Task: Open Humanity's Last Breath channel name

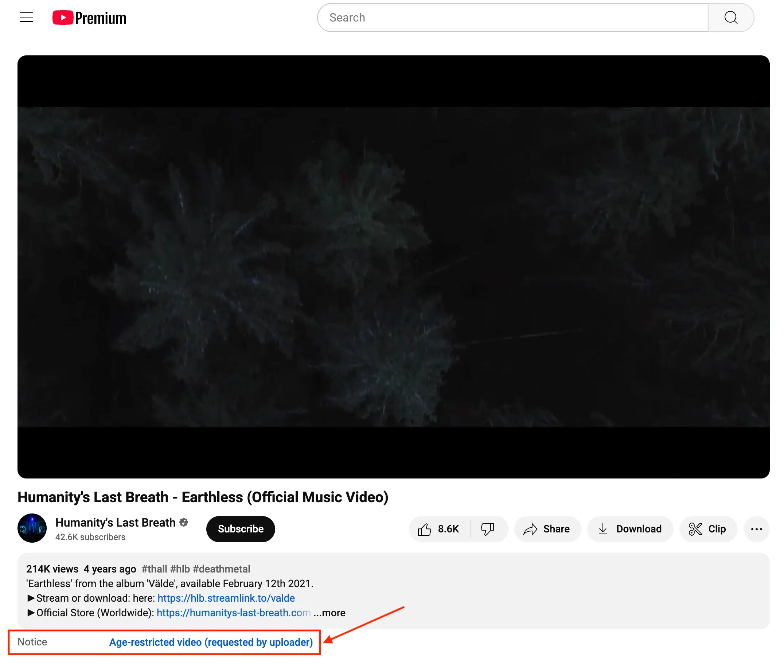Action: point(116,522)
